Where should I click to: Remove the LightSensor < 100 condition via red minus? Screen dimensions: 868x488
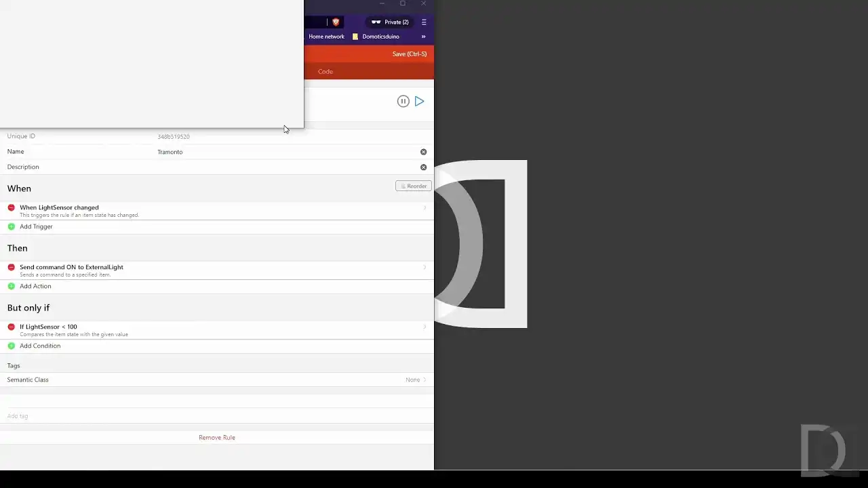(x=11, y=327)
